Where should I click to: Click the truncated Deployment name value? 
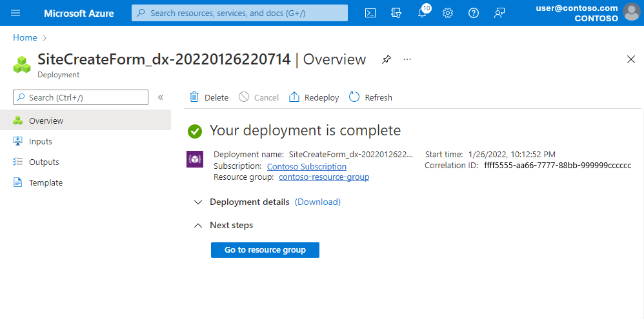coord(350,155)
